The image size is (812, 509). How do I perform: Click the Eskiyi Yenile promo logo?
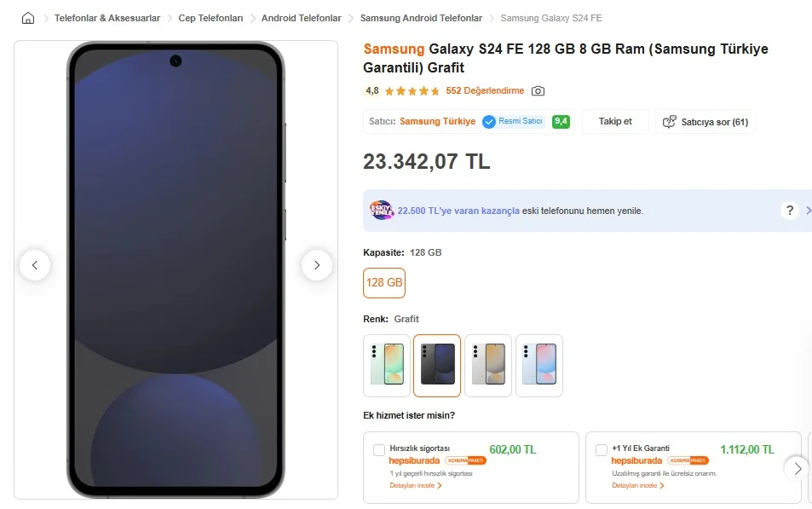click(381, 211)
